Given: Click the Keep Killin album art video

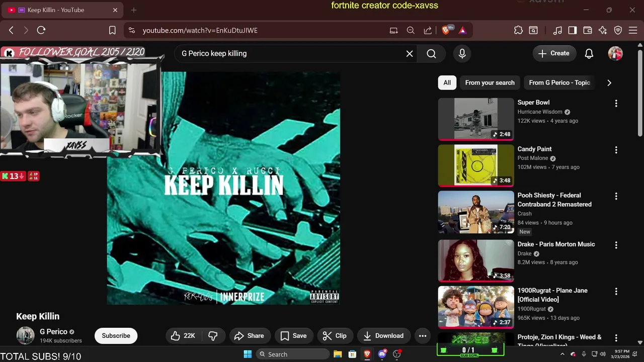Looking at the screenshot, I should pyautogui.click(x=223, y=188).
